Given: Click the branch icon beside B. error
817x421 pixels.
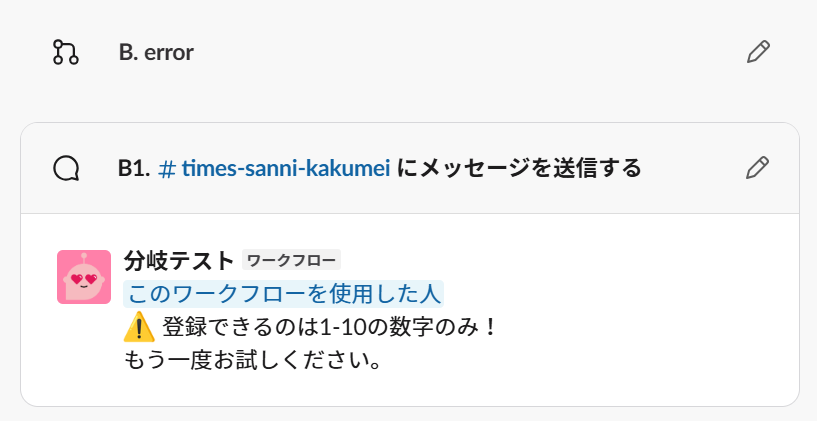Looking at the screenshot, I should click(66, 52).
